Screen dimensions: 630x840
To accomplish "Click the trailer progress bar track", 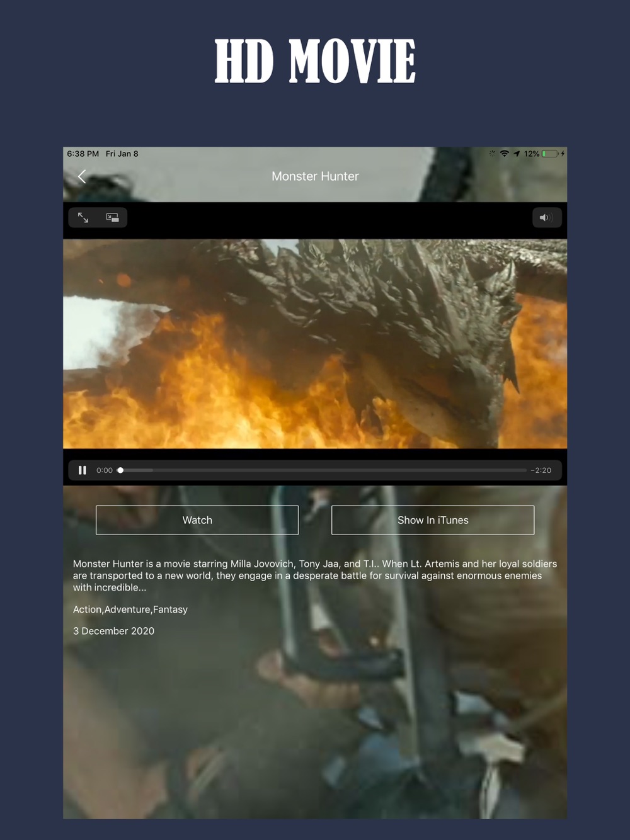I will point(323,470).
